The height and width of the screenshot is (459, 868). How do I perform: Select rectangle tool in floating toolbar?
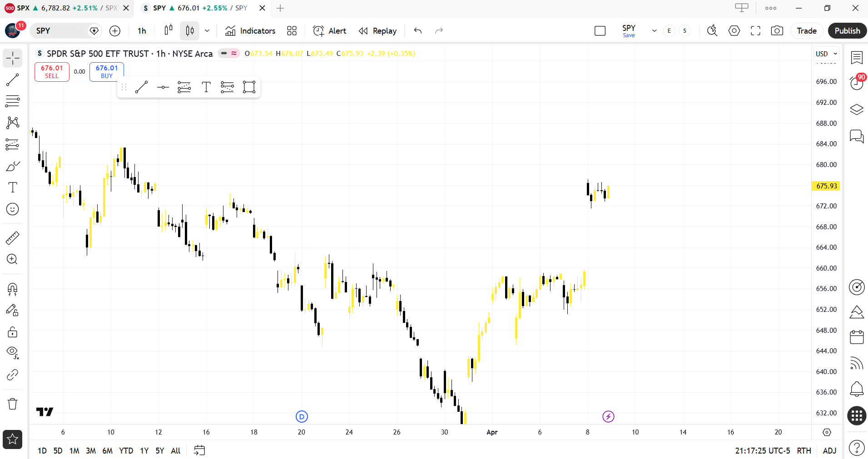[x=249, y=87]
